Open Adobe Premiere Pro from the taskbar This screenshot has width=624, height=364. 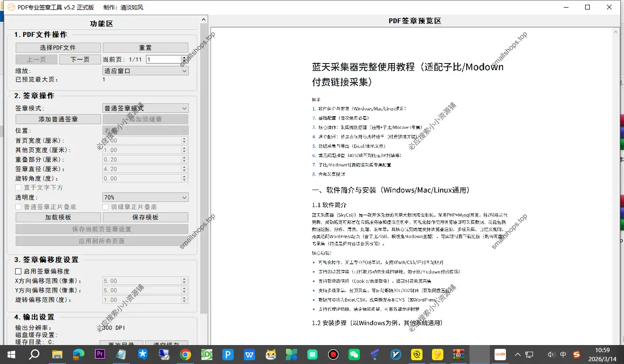pyautogui.click(x=100, y=354)
